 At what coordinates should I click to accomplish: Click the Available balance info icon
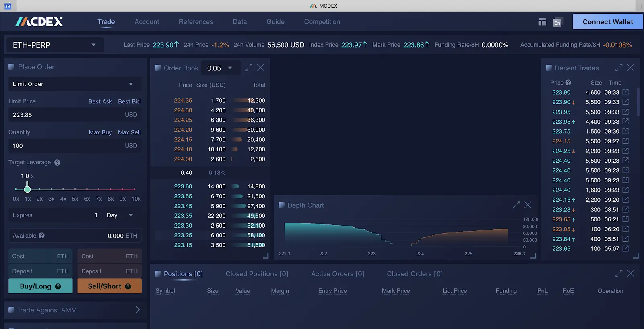(x=42, y=236)
